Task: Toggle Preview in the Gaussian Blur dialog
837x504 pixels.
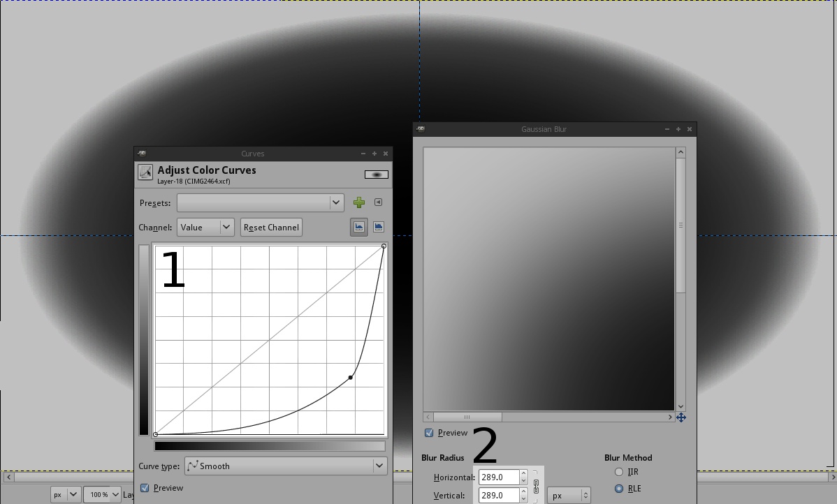Action: point(428,433)
